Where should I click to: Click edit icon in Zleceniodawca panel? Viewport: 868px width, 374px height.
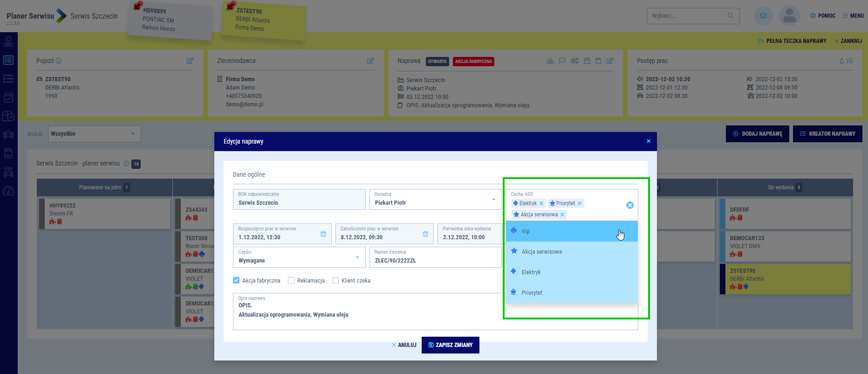pos(370,61)
